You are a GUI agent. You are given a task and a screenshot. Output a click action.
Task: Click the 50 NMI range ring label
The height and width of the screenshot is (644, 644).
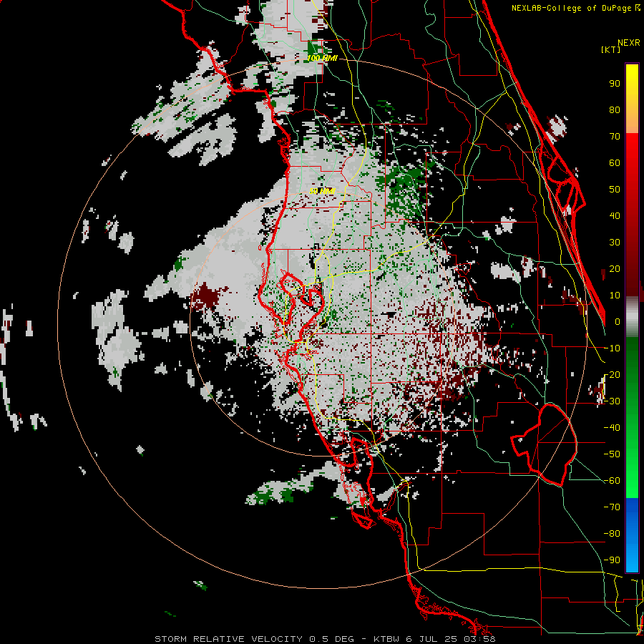323,191
